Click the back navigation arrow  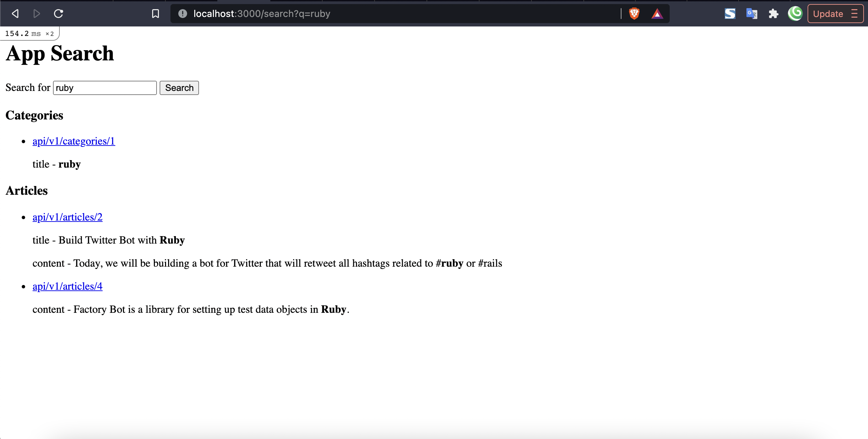(x=15, y=14)
